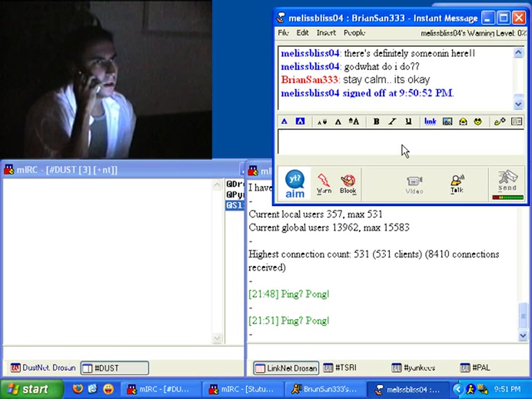532x399 pixels.
Task: Warn the buddy with the Warn button
Action: [x=324, y=184]
